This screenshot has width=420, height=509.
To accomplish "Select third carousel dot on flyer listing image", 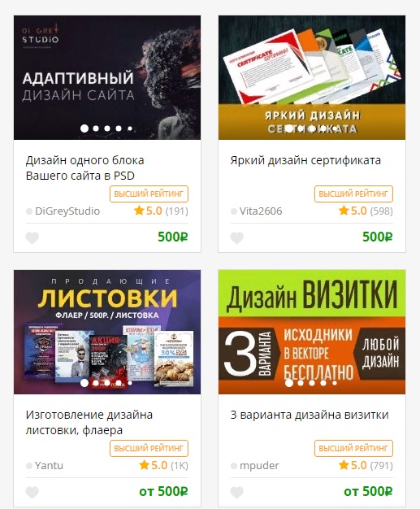I will (107, 383).
